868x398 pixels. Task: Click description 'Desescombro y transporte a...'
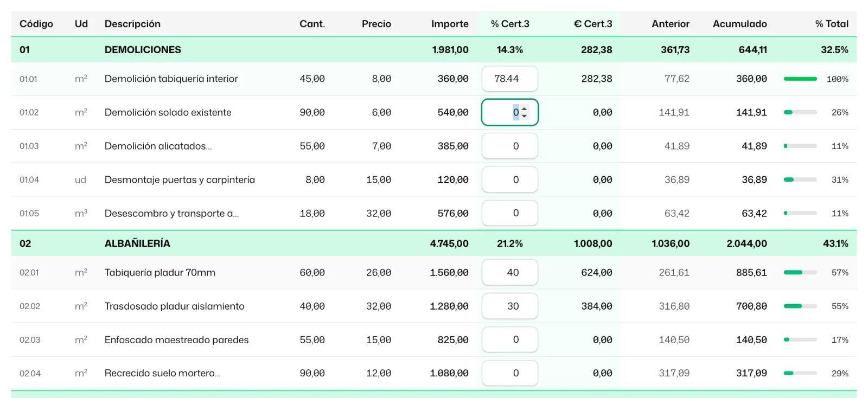(171, 213)
